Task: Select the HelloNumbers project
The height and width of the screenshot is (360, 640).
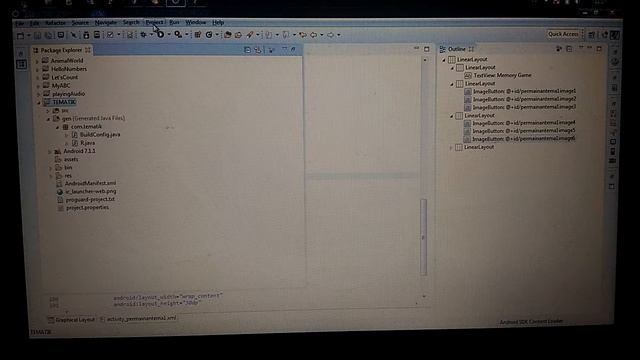Action: [x=69, y=69]
